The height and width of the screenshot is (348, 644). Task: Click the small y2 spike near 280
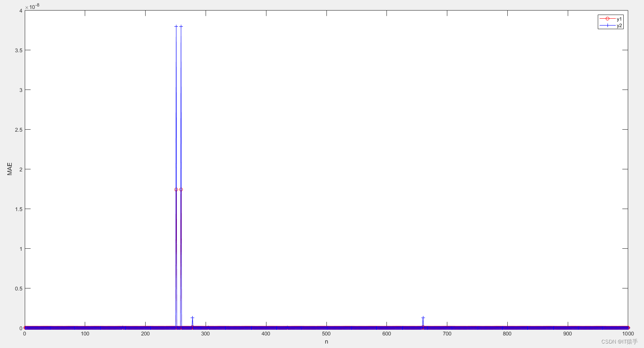click(x=192, y=318)
